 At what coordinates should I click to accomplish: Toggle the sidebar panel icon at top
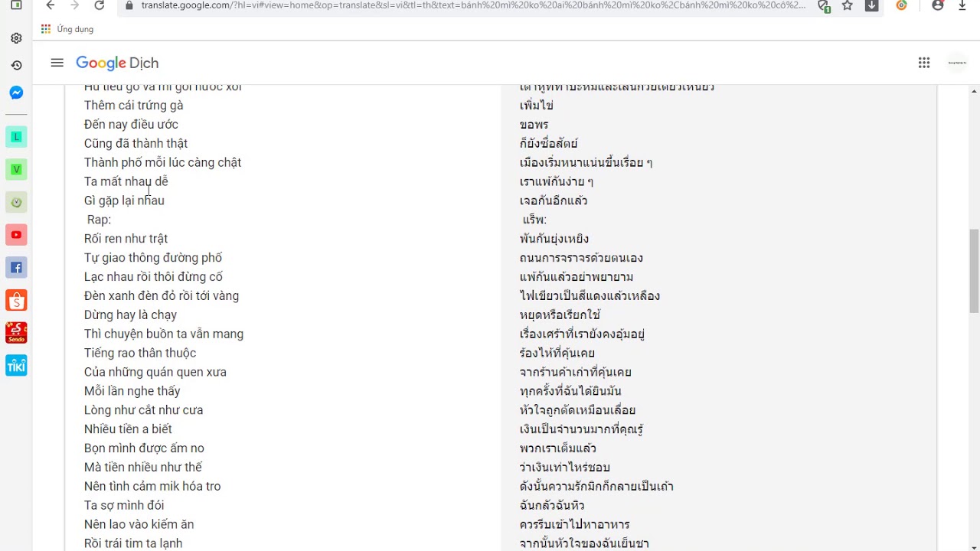16,5
